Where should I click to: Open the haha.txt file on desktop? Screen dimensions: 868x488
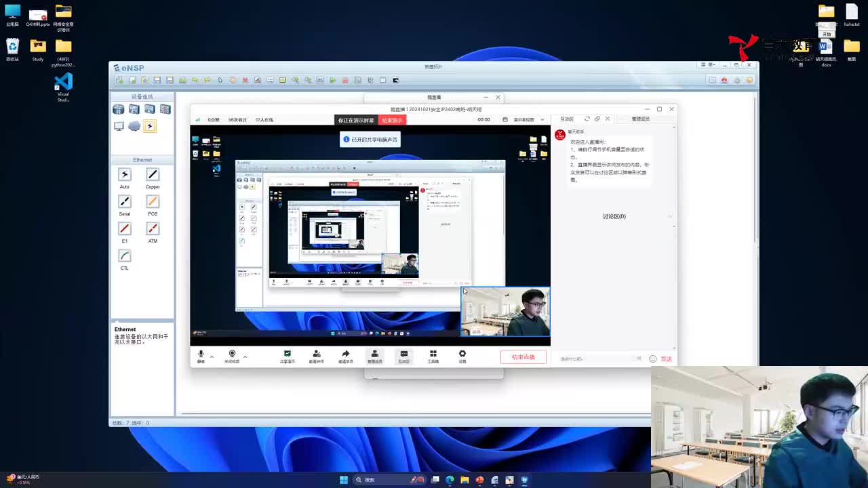point(852,15)
